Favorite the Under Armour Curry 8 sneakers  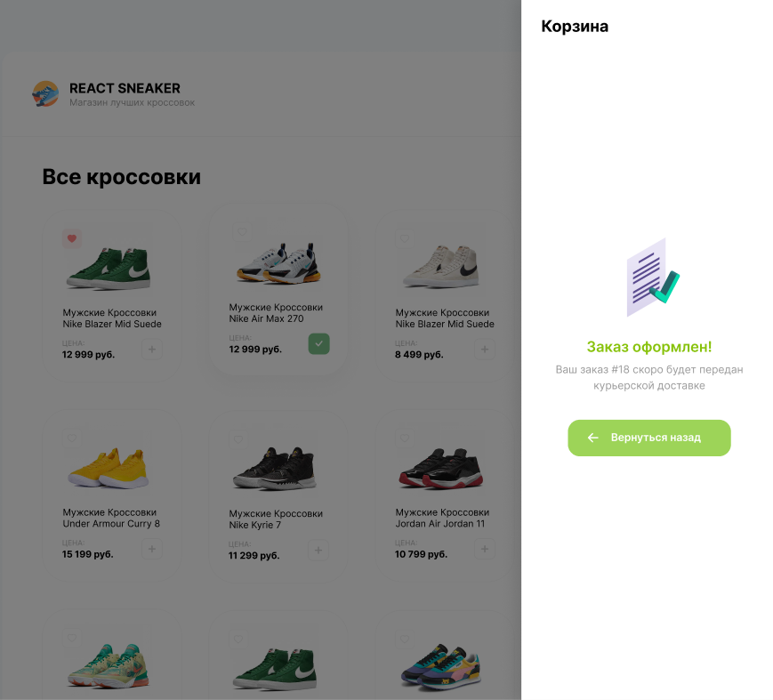(72, 439)
